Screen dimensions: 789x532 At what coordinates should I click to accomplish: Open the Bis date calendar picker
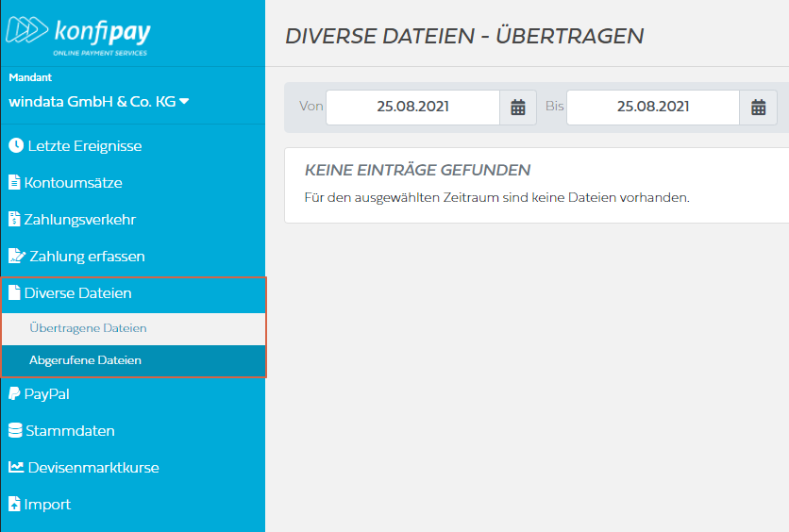pos(758,108)
